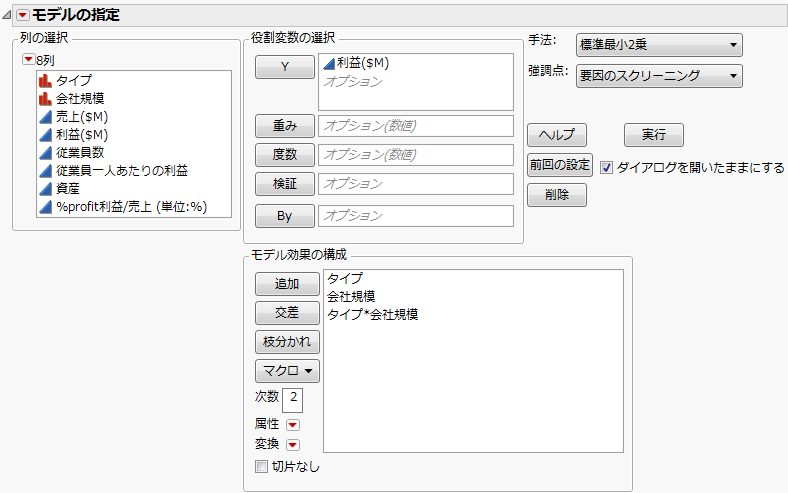Click the continuous icon beside 従業員数
The width and height of the screenshot is (788, 493).
pyautogui.click(x=45, y=152)
